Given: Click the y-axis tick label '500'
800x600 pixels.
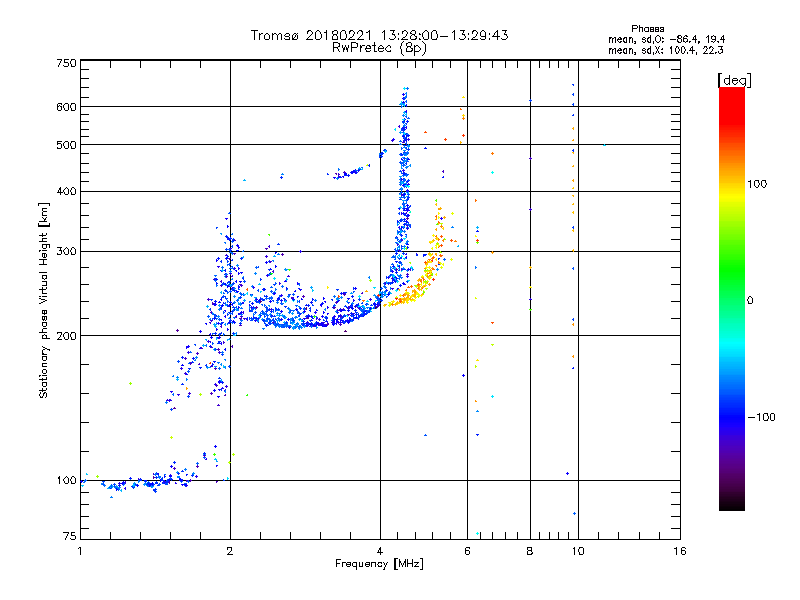Looking at the screenshot, I should pyautogui.click(x=66, y=145).
